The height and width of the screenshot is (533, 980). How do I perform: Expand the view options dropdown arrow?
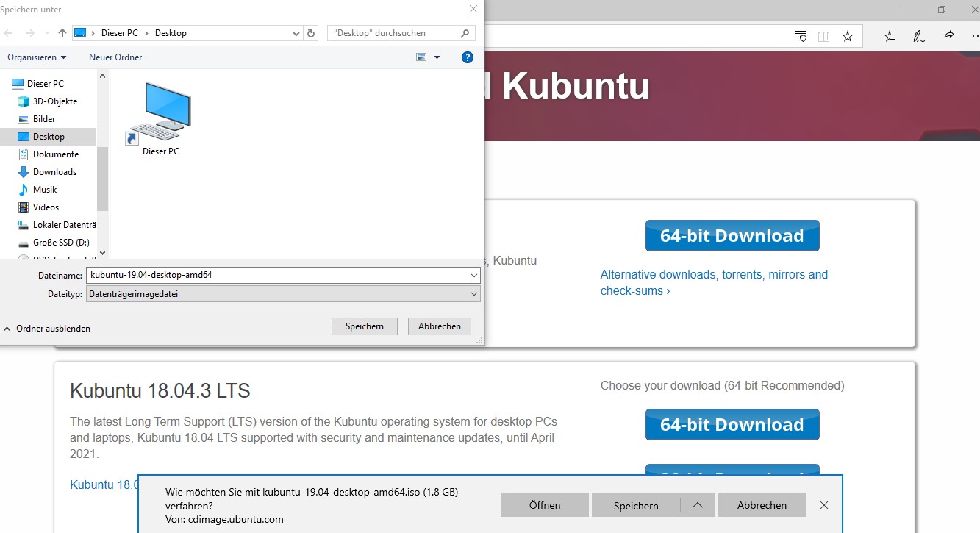coord(437,57)
